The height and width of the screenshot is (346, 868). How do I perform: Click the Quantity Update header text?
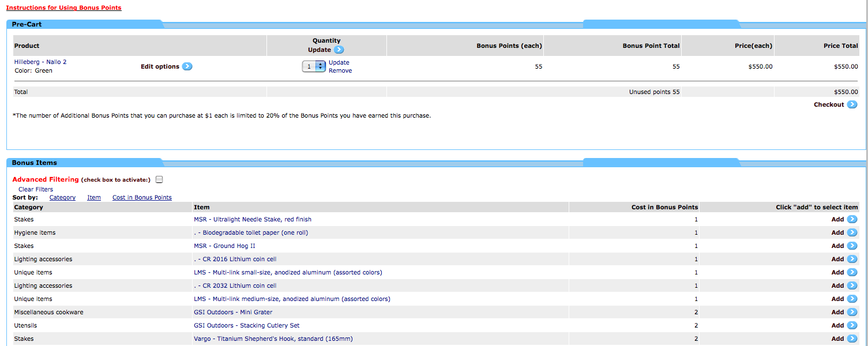click(x=326, y=45)
